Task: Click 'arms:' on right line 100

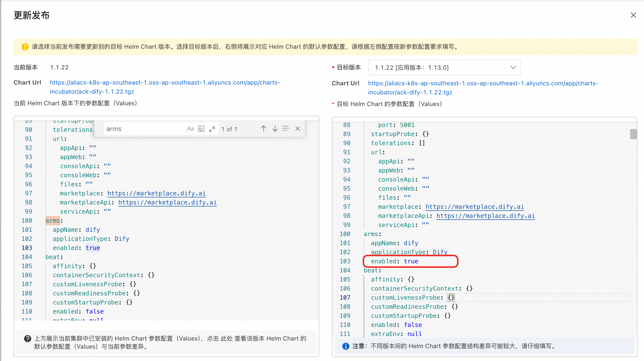Action: point(372,234)
